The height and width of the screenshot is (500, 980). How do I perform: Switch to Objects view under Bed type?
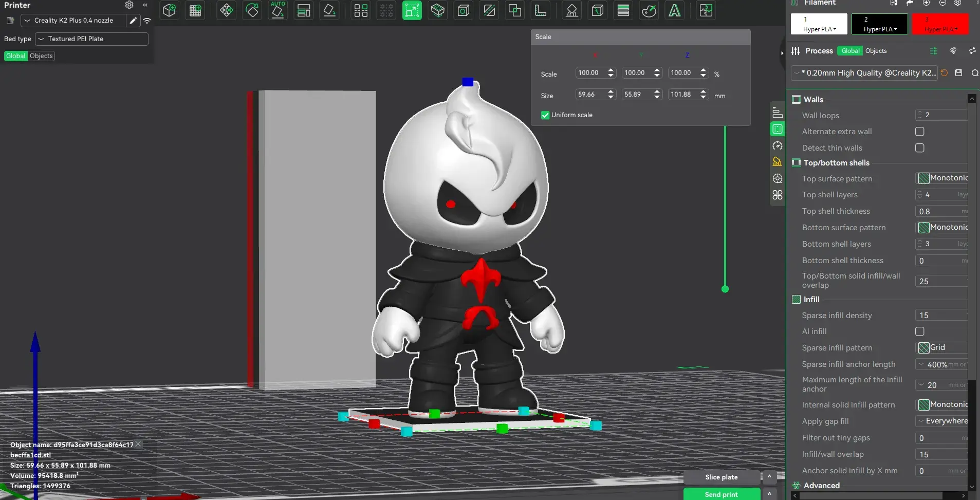pyautogui.click(x=41, y=56)
